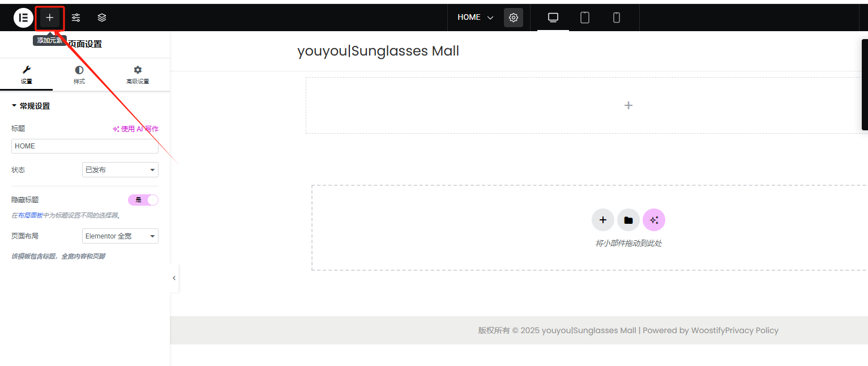
Task: Switch to the 样式 tab
Action: (x=79, y=75)
